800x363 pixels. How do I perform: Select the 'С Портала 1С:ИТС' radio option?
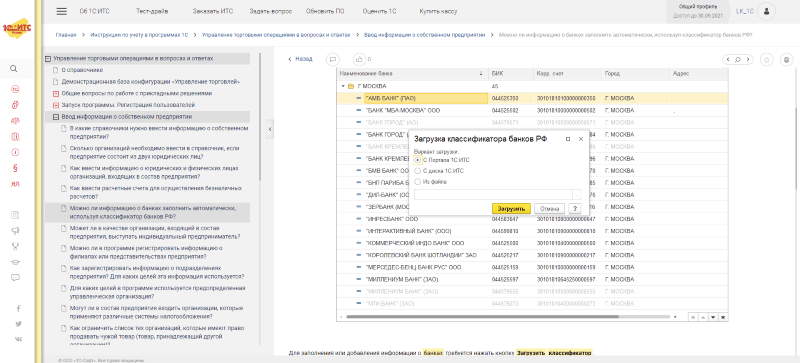pos(418,160)
